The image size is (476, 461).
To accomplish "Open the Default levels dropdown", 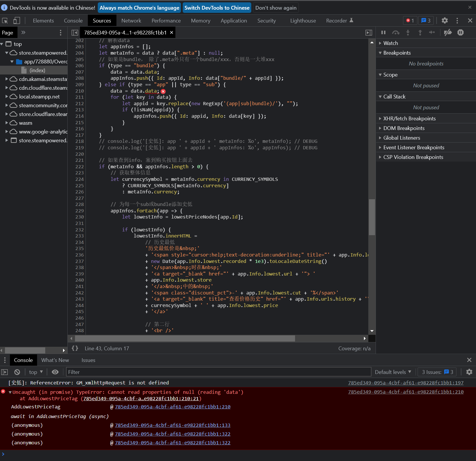I will (x=393, y=372).
